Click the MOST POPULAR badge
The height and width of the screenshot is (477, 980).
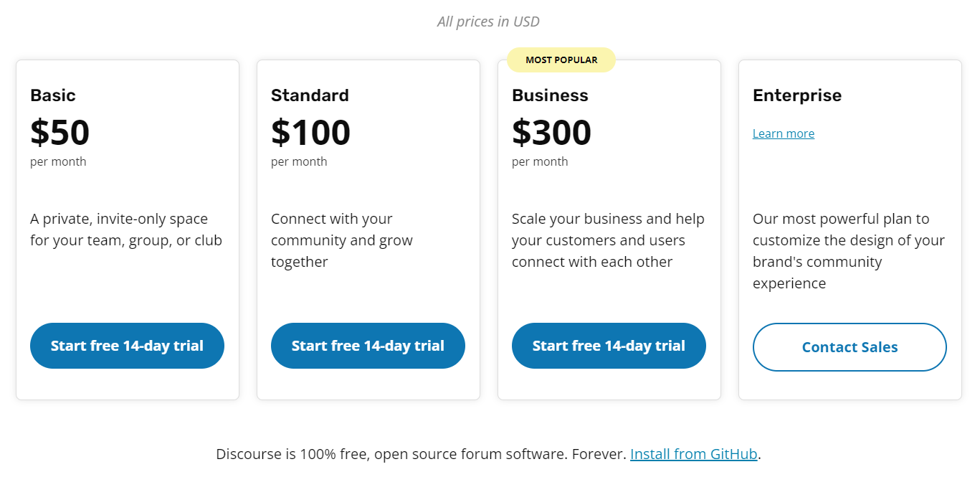point(561,60)
